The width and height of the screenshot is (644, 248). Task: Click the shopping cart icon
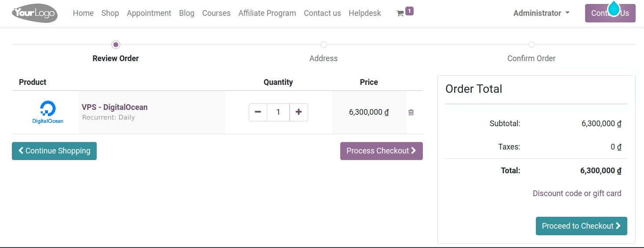(x=400, y=14)
